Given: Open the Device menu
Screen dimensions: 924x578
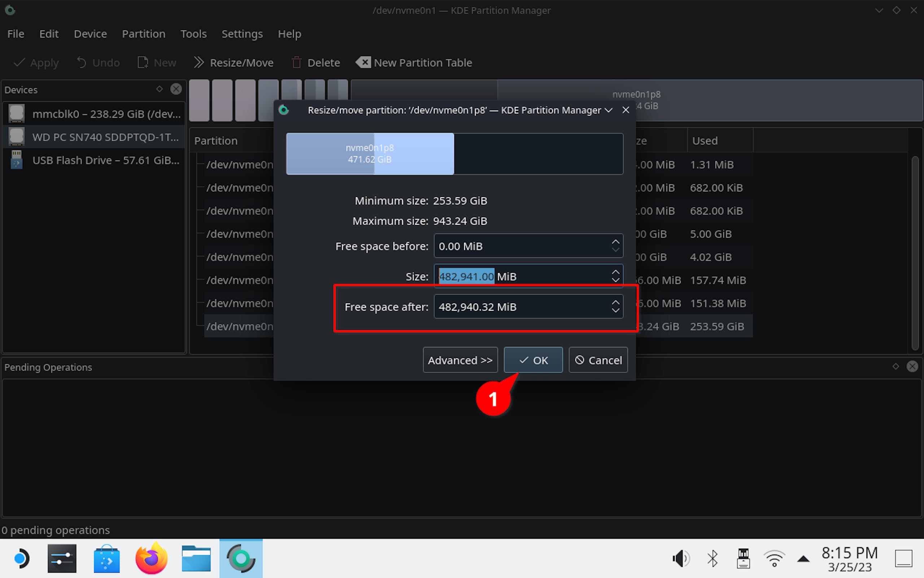Looking at the screenshot, I should tap(90, 34).
